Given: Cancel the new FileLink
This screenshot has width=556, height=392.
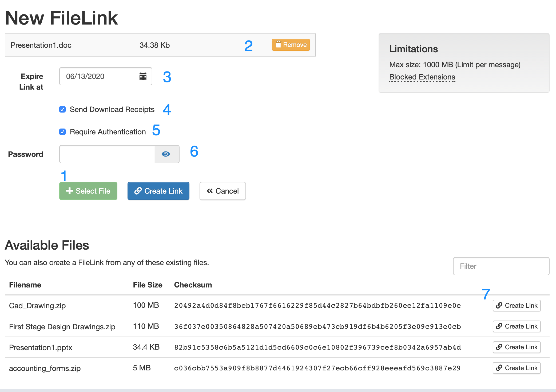Looking at the screenshot, I should pyautogui.click(x=223, y=191).
